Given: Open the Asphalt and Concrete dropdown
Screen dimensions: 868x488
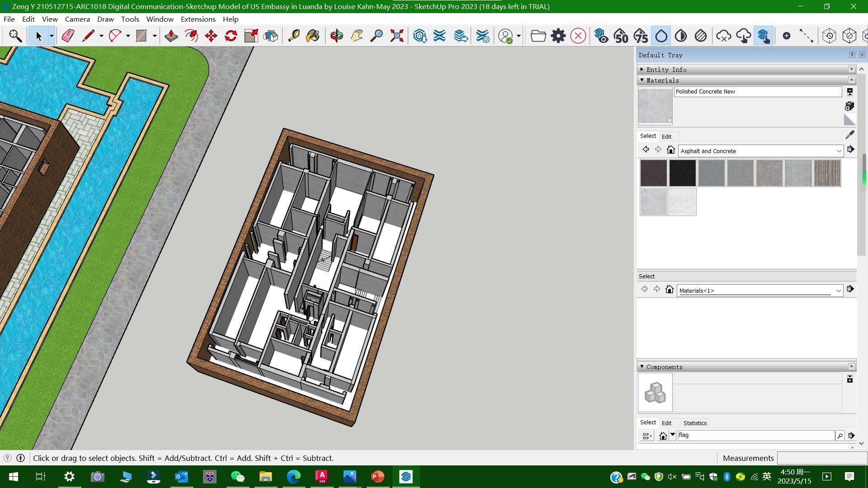Looking at the screenshot, I should coord(839,151).
